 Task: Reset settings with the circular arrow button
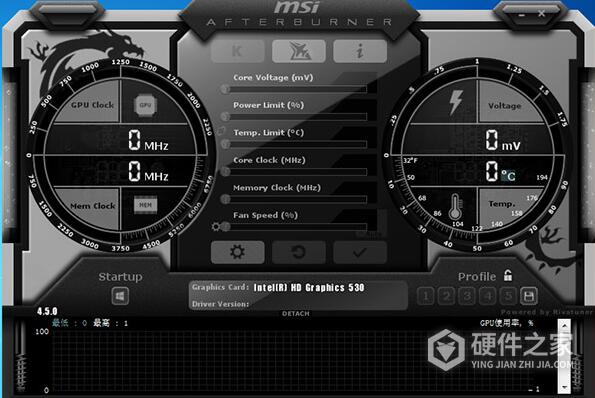[x=299, y=252]
